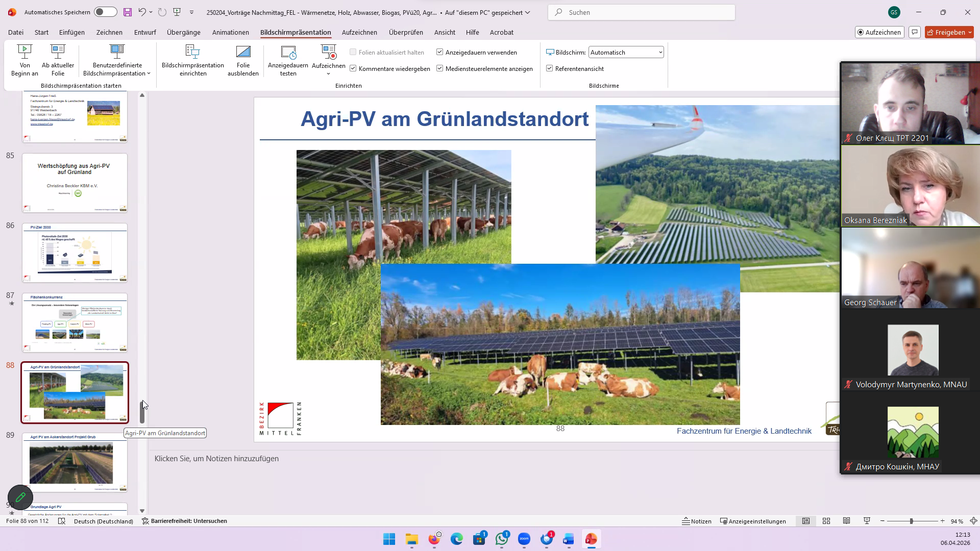Toggle Notizen in status bar
980x551 pixels.
[697, 521]
